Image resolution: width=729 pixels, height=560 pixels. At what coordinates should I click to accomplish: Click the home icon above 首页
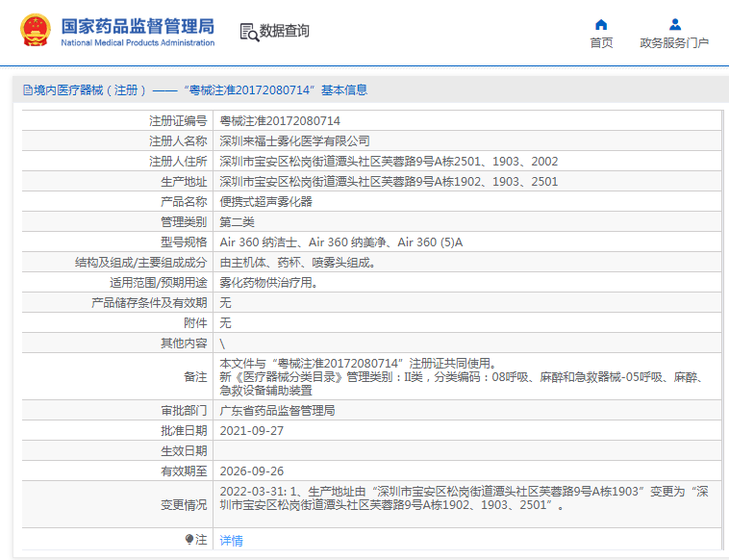click(601, 24)
